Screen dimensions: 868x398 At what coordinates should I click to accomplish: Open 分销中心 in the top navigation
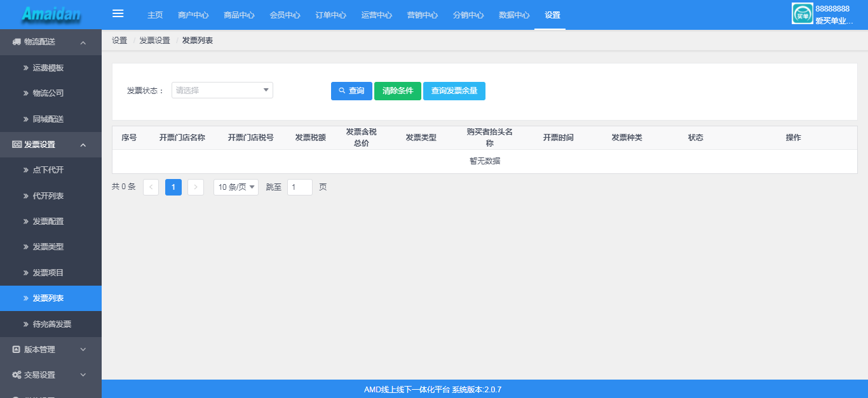[468, 15]
